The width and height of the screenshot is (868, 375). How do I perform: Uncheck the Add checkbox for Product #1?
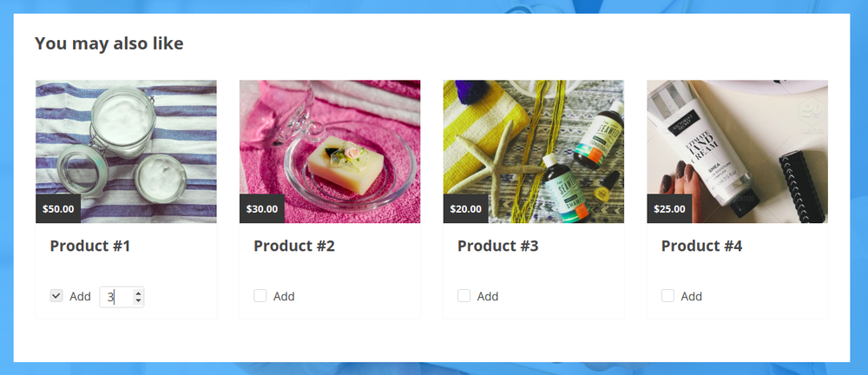point(56,296)
